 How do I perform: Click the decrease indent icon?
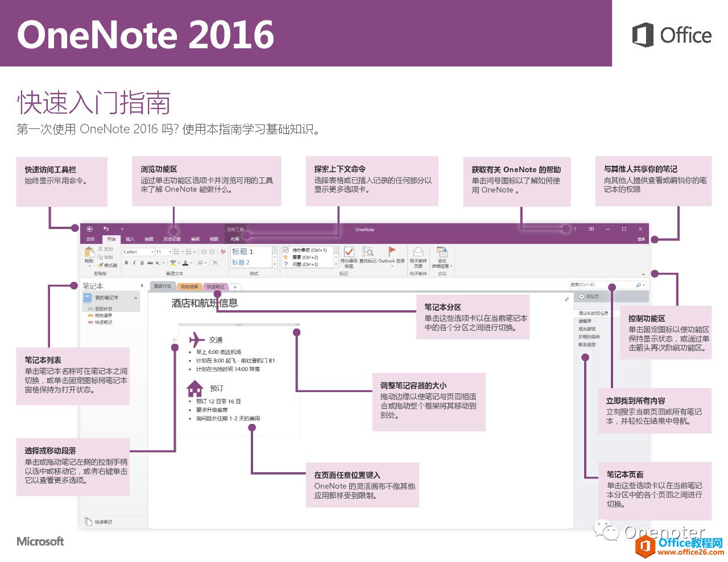point(204,252)
